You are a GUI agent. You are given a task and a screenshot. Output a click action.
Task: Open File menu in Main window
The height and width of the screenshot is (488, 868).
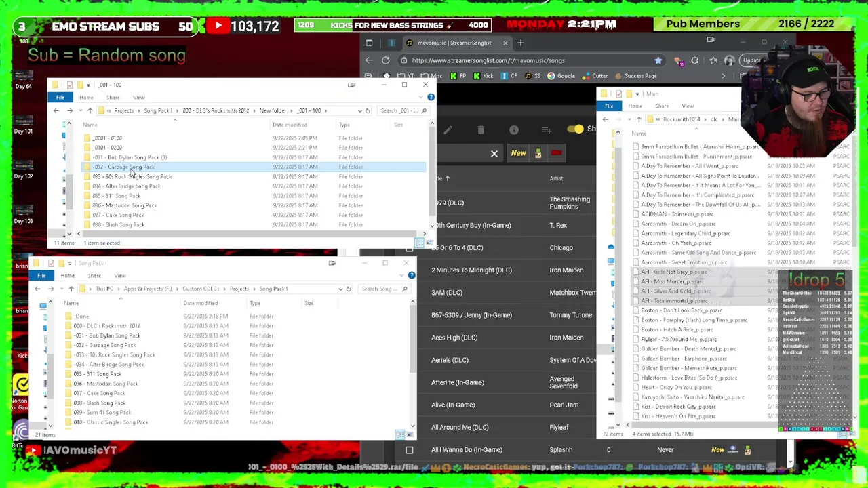click(x=609, y=106)
